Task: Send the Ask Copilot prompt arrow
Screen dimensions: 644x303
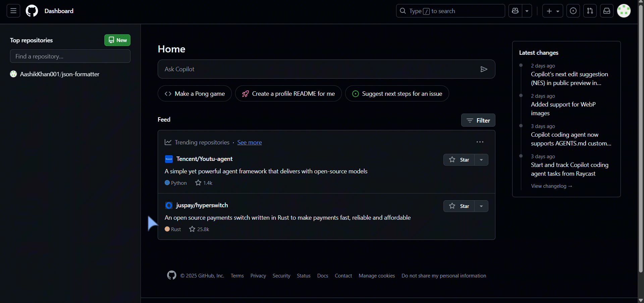Action: pyautogui.click(x=484, y=69)
